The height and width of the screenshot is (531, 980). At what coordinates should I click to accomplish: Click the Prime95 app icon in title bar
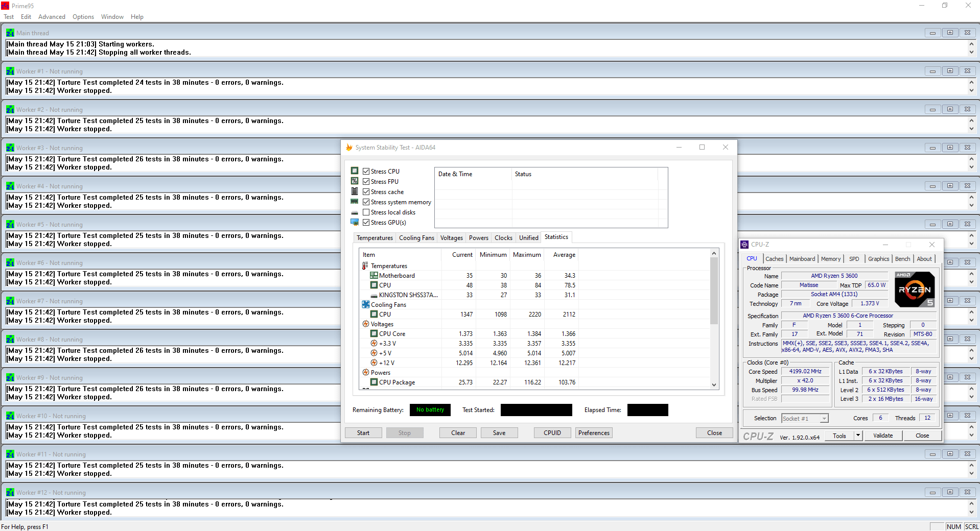[5, 6]
